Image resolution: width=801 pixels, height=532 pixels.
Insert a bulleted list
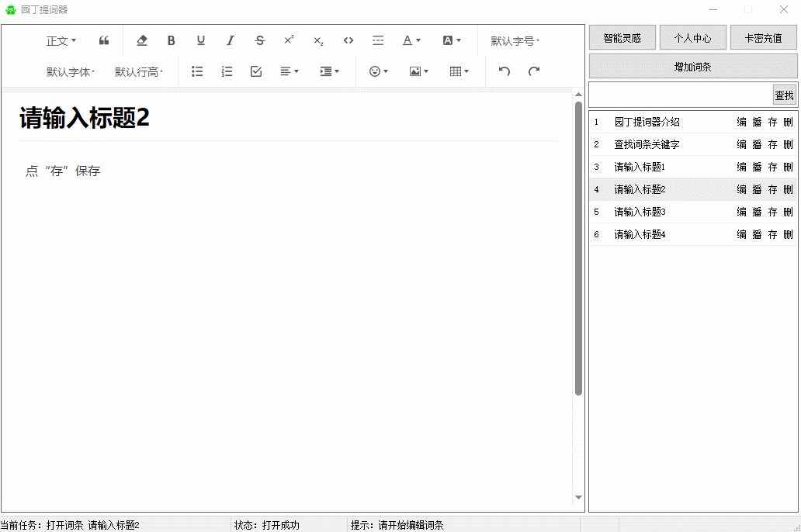pos(197,71)
